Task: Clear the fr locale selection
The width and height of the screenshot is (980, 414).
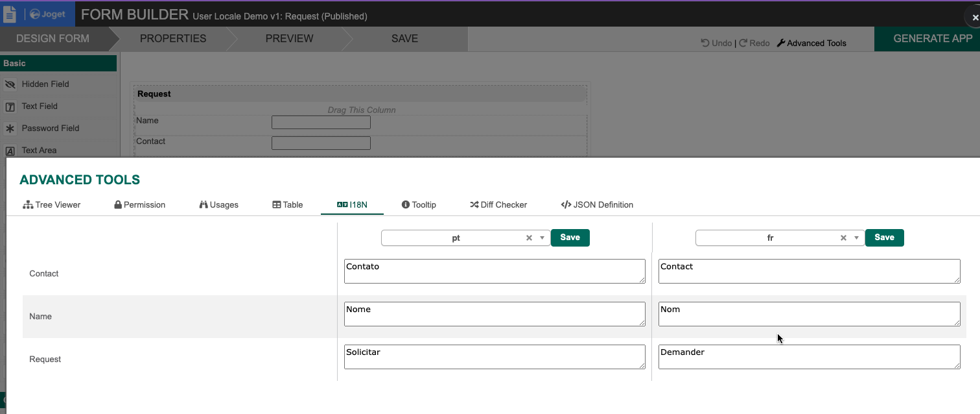Action: [843, 238]
